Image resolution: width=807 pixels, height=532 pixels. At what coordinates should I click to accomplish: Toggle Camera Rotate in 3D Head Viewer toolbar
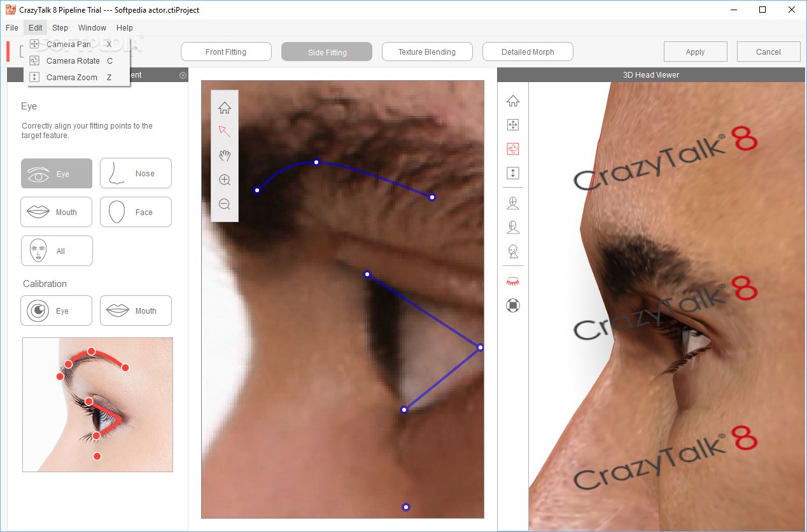pos(513,149)
